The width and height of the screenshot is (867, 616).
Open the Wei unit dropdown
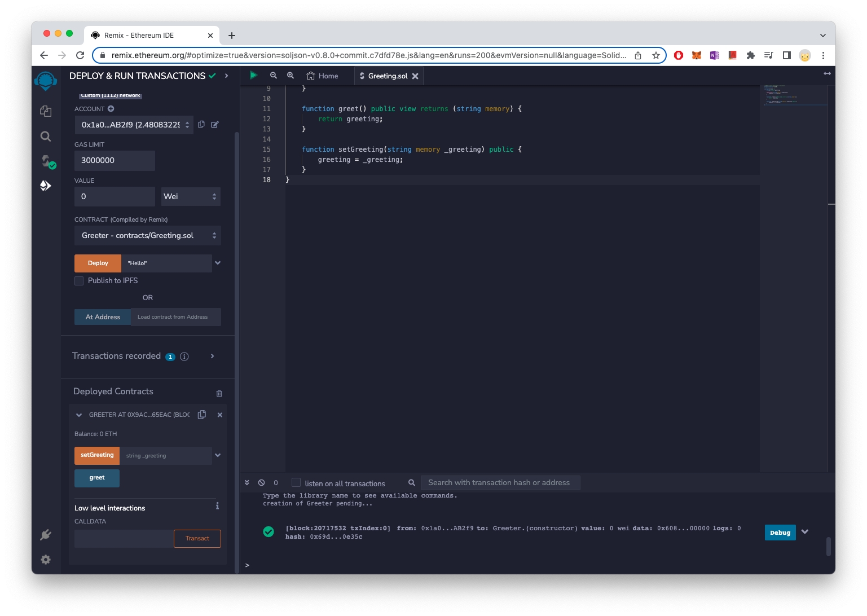(191, 197)
